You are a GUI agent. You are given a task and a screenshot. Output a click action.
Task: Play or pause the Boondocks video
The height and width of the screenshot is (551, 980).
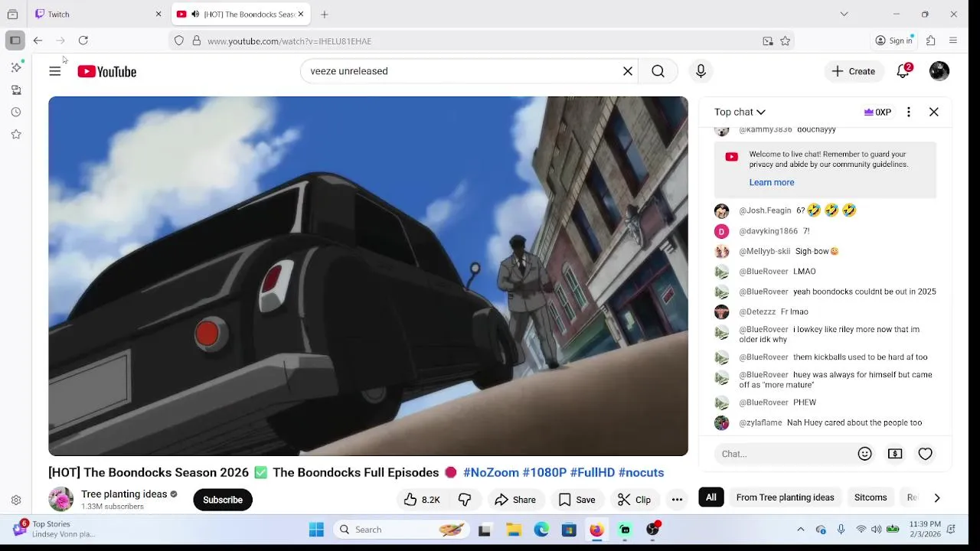[x=368, y=276]
